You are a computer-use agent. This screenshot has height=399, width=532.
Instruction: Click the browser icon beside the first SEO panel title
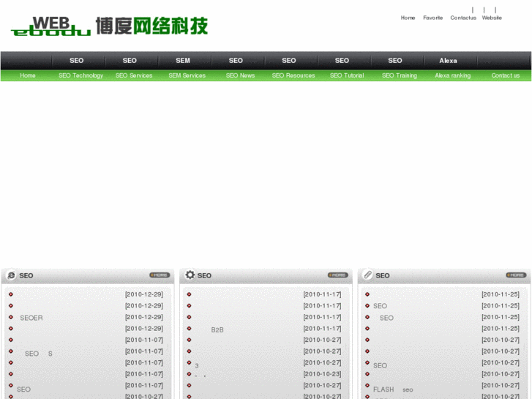tap(11, 275)
